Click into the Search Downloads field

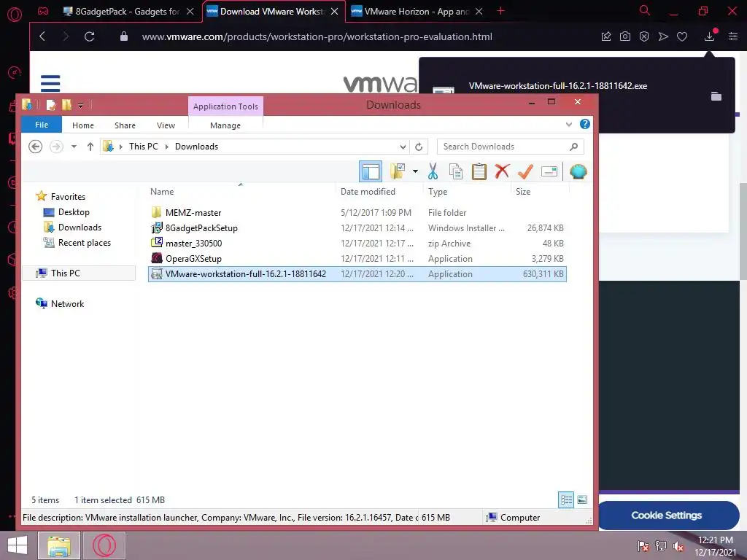(510, 147)
